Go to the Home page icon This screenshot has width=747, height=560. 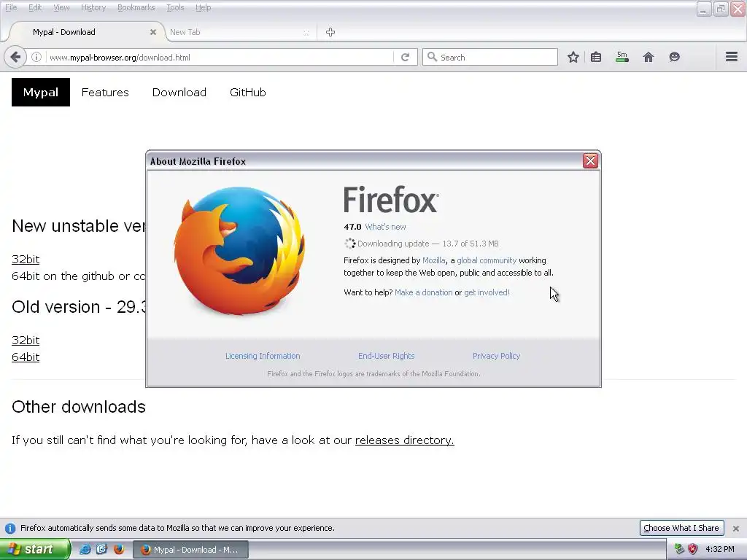tap(649, 57)
